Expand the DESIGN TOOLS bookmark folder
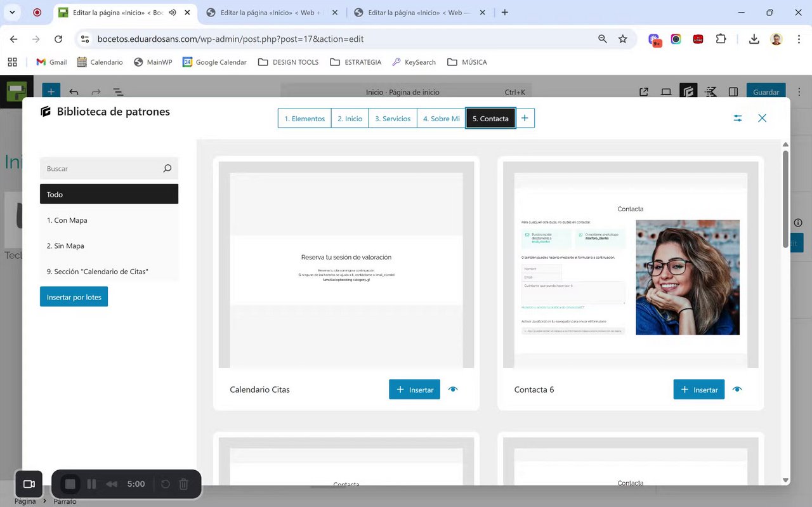 pos(289,62)
